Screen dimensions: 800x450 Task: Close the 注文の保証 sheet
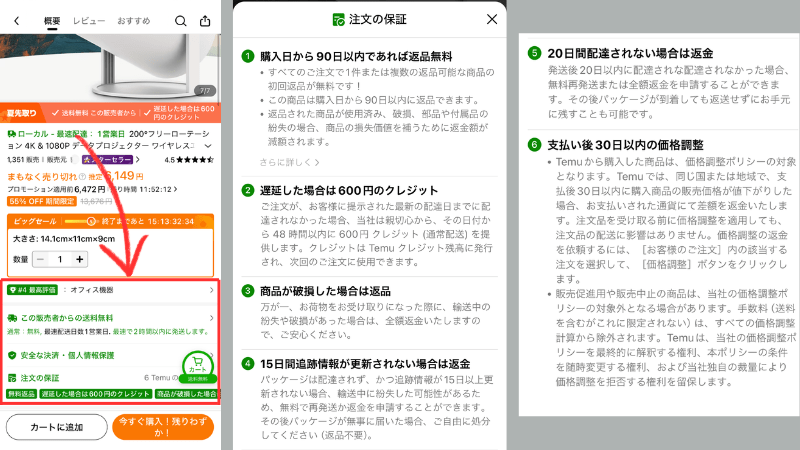click(x=492, y=19)
